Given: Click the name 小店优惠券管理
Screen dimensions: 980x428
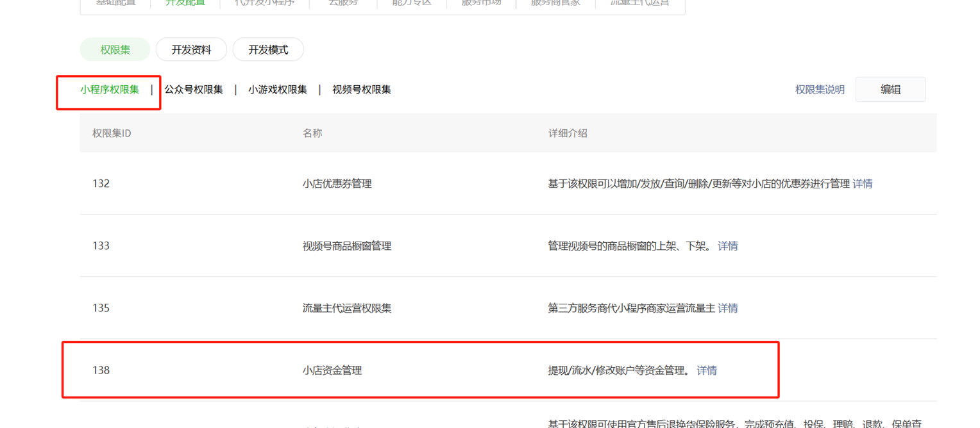Looking at the screenshot, I should pos(337,184).
